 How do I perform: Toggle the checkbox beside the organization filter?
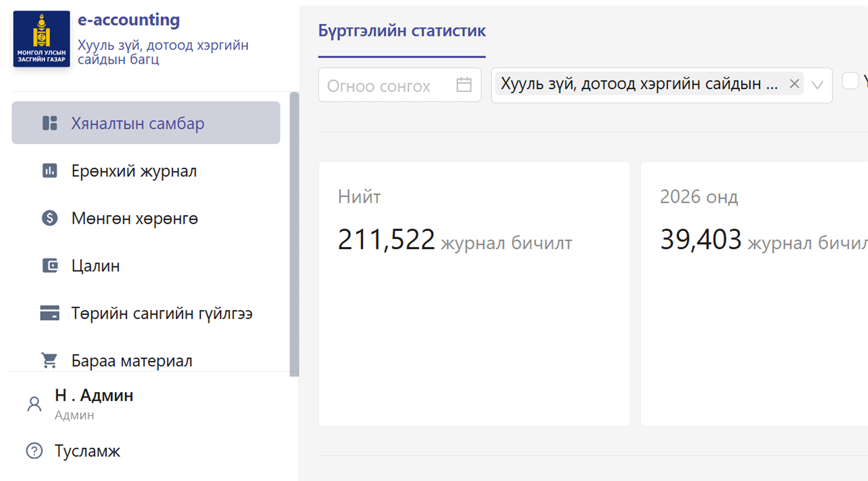tap(850, 81)
